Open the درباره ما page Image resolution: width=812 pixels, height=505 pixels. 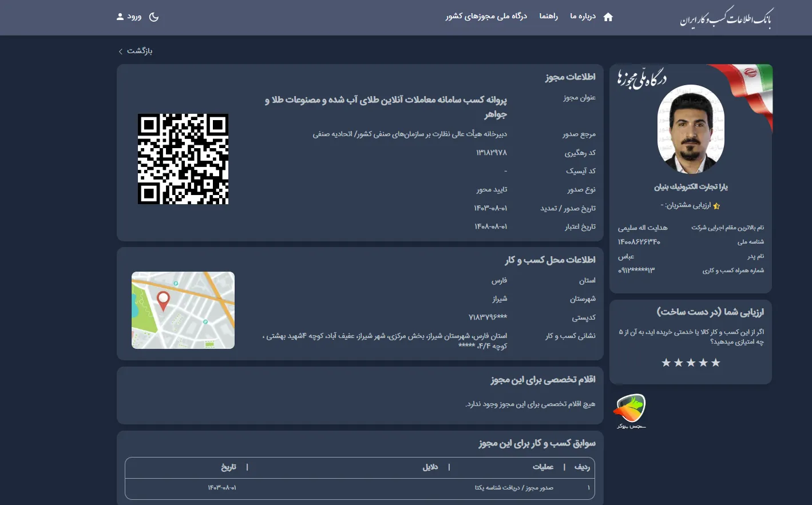(582, 17)
